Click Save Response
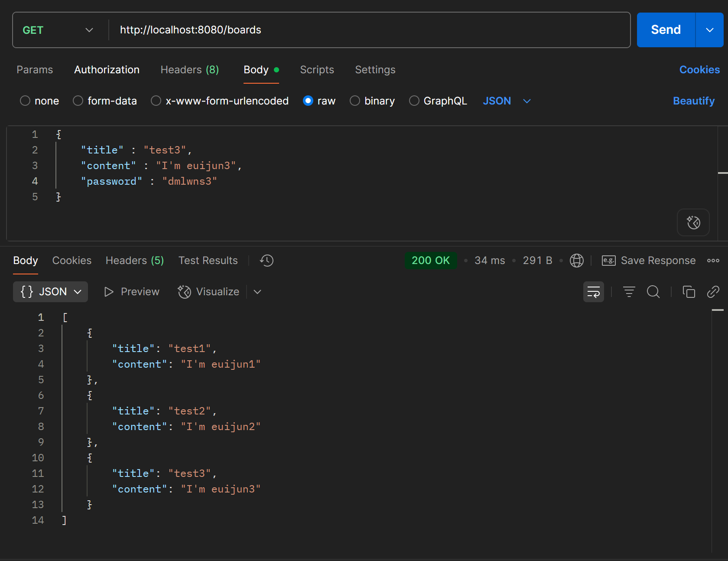The image size is (728, 561). pyautogui.click(x=658, y=261)
